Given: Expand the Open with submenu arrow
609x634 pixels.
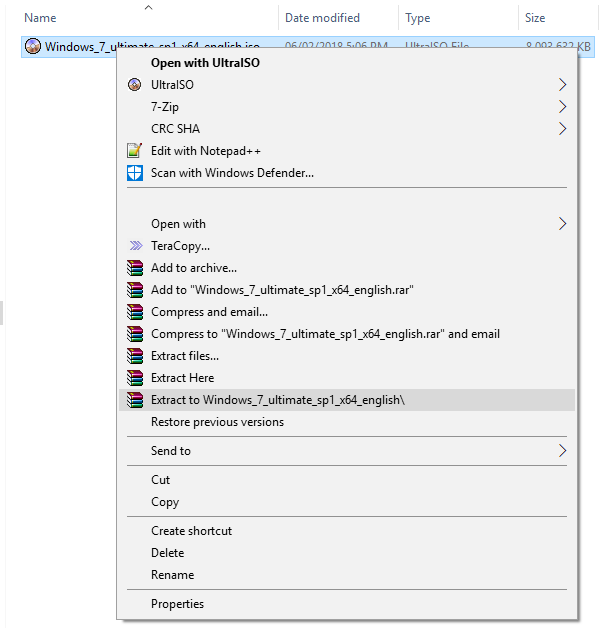Looking at the screenshot, I should click(562, 224).
